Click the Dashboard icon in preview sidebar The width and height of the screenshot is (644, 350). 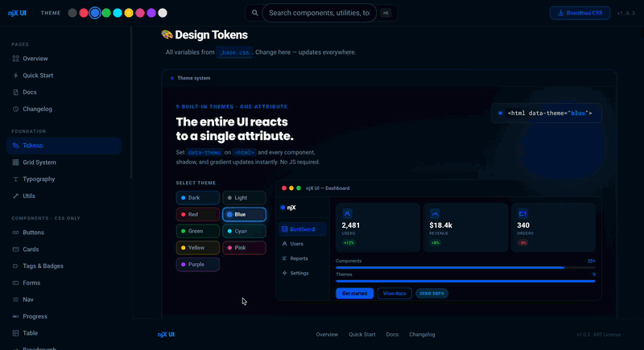[x=284, y=229]
